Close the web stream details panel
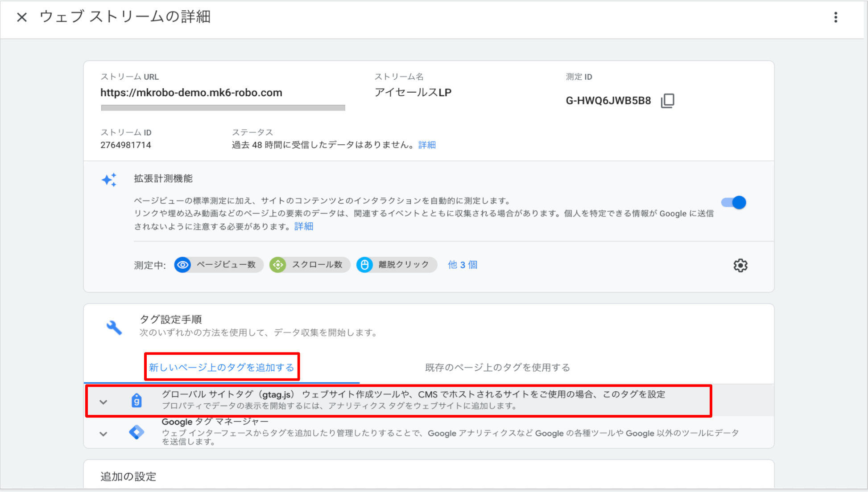868x492 pixels. click(22, 17)
